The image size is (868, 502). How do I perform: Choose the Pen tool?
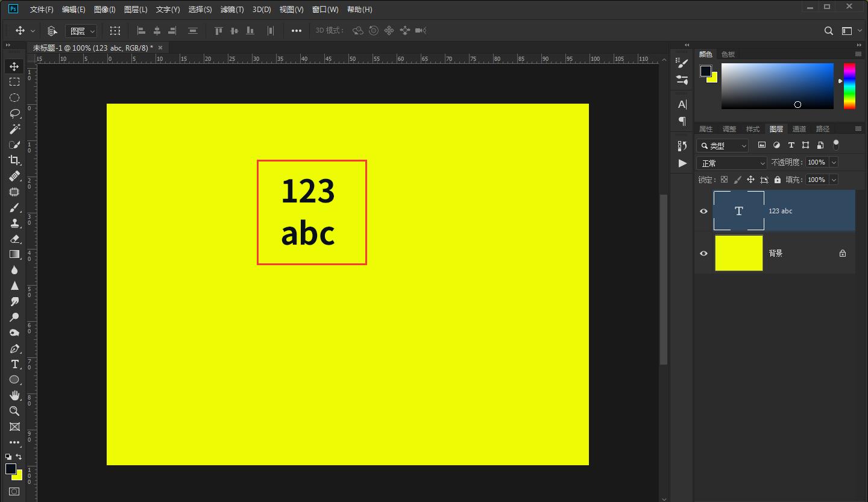pyautogui.click(x=14, y=348)
